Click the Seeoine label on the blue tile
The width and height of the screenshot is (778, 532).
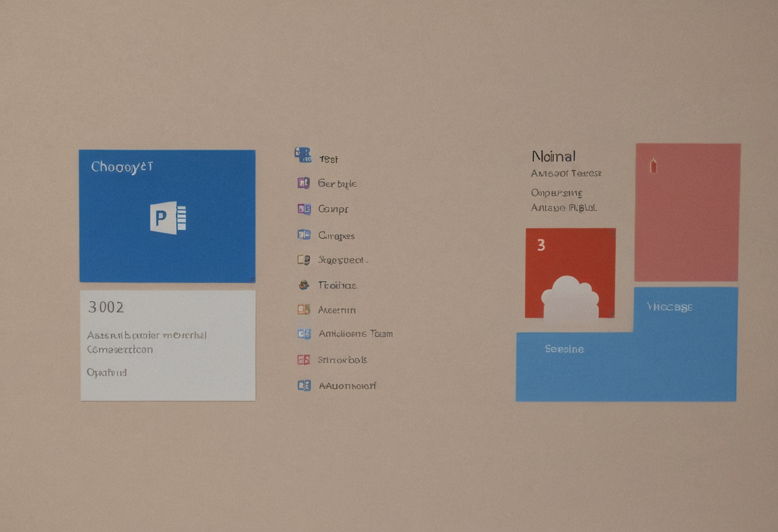point(564,349)
